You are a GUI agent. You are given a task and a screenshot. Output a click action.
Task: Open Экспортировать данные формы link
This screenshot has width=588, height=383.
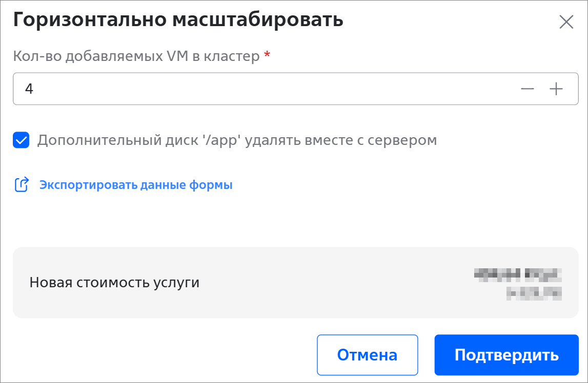pyautogui.click(x=136, y=185)
